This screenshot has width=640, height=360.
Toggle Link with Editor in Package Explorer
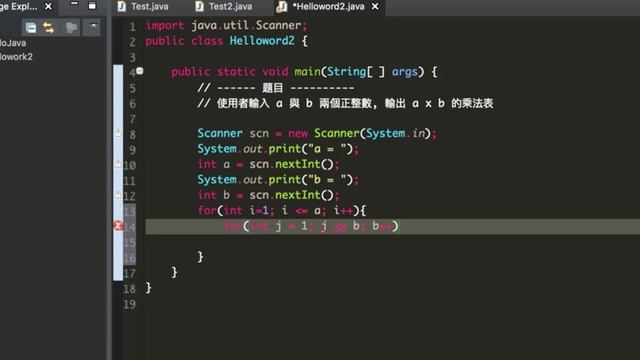click(x=49, y=27)
